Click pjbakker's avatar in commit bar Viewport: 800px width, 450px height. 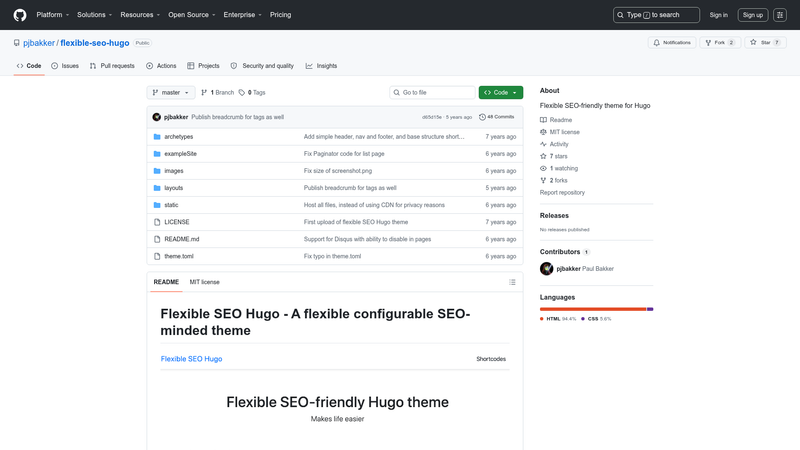[x=157, y=117]
